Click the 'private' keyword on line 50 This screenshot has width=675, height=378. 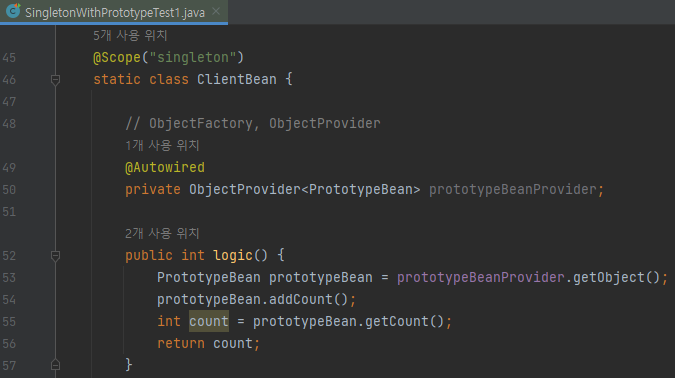tap(153, 189)
